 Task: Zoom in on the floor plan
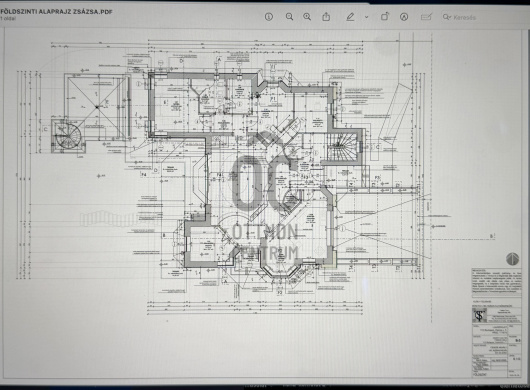(x=307, y=17)
